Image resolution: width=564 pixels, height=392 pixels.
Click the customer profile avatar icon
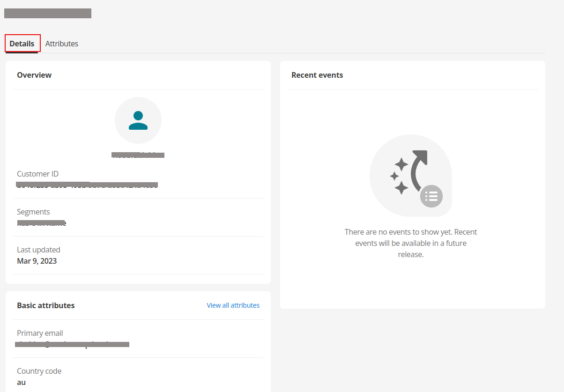coord(138,120)
